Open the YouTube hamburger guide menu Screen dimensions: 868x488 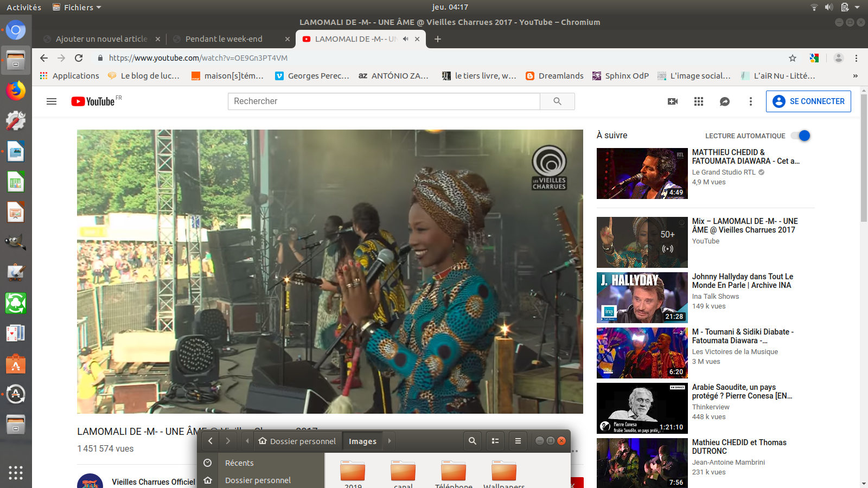tap(52, 101)
